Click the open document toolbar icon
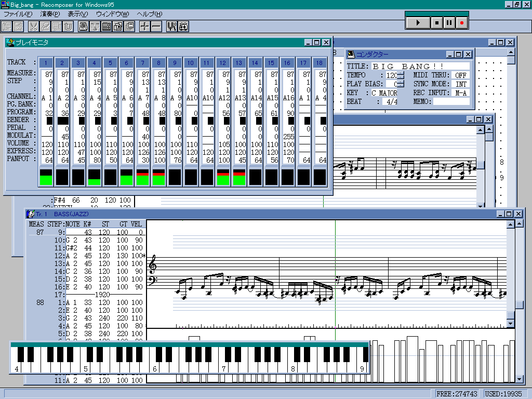This screenshot has width=532, height=399. click(x=7, y=26)
